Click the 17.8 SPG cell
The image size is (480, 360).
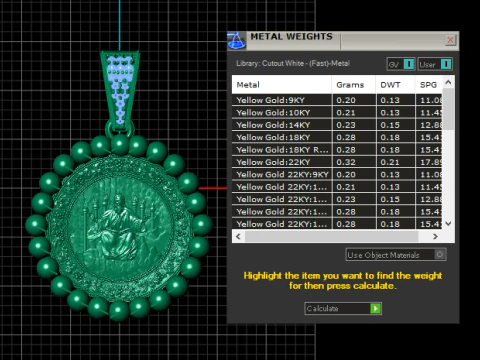click(x=429, y=162)
